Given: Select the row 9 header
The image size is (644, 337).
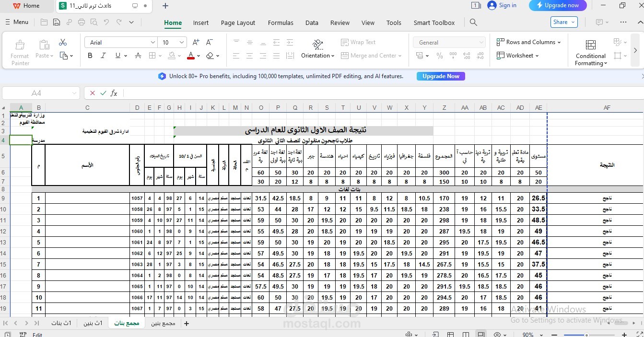Looking at the screenshot, I should [3, 198].
